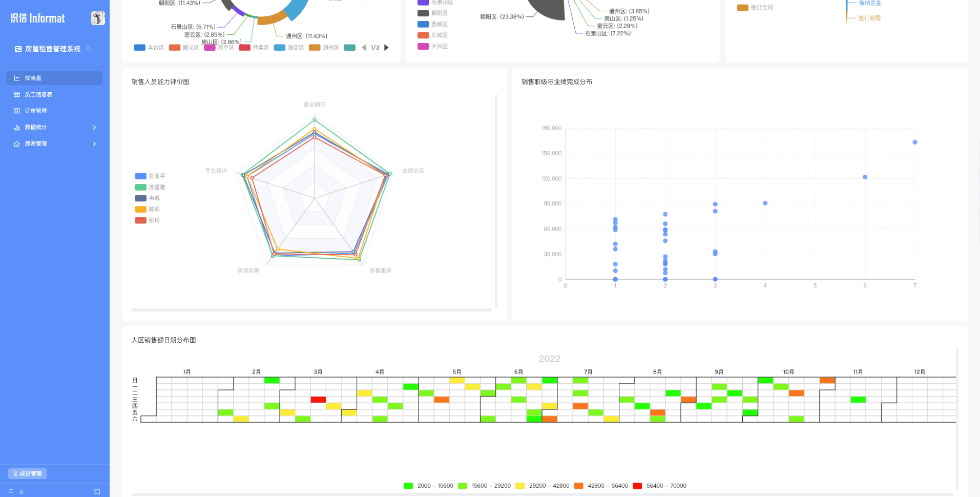Click the 成员管理 button
The image size is (980, 497).
pos(27,473)
